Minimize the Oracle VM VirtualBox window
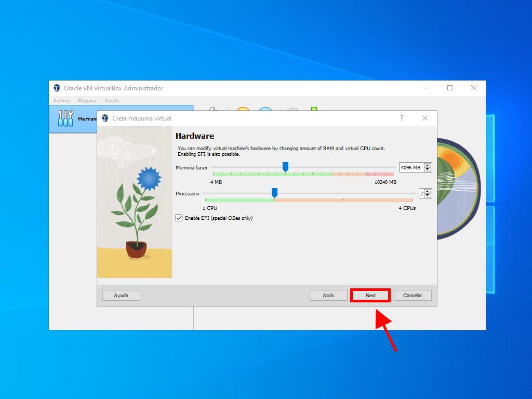This screenshot has width=532, height=399. pyautogui.click(x=426, y=88)
